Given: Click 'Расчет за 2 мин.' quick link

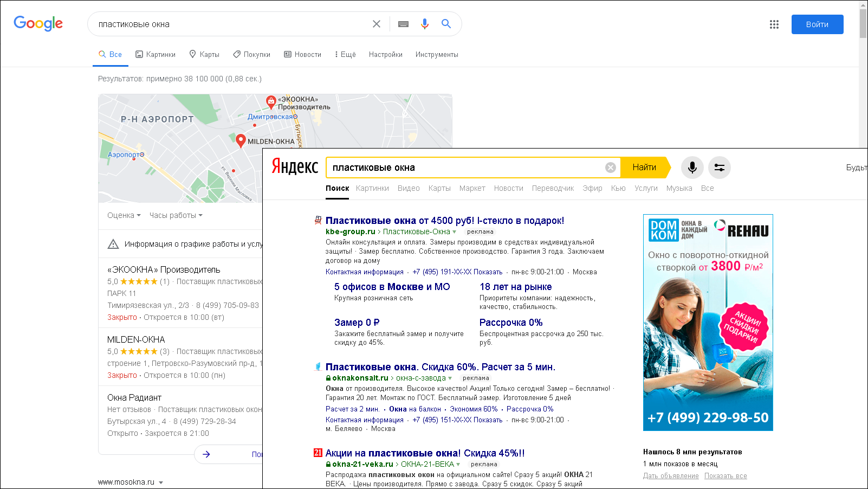Looking at the screenshot, I should [352, 409].
